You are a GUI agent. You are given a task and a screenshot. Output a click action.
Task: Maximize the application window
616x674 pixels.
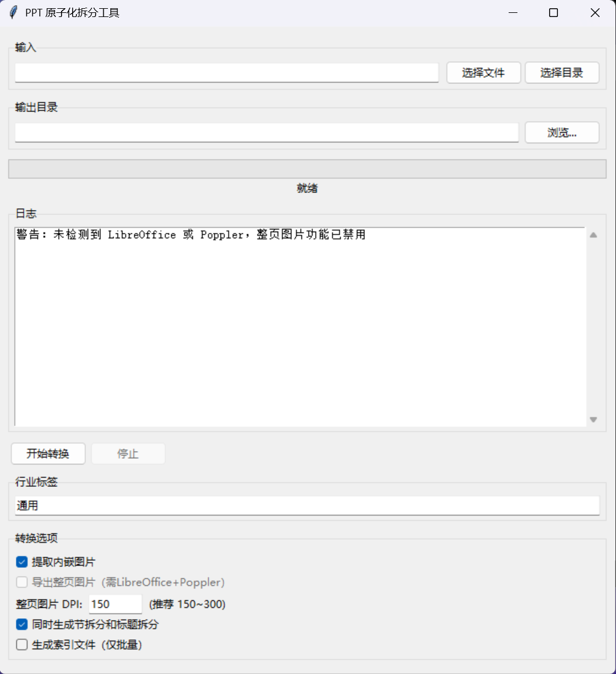click(553, 12)
